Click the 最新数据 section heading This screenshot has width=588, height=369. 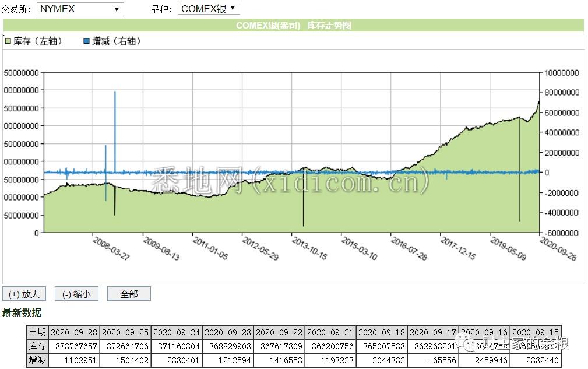[x=22, y=312]
